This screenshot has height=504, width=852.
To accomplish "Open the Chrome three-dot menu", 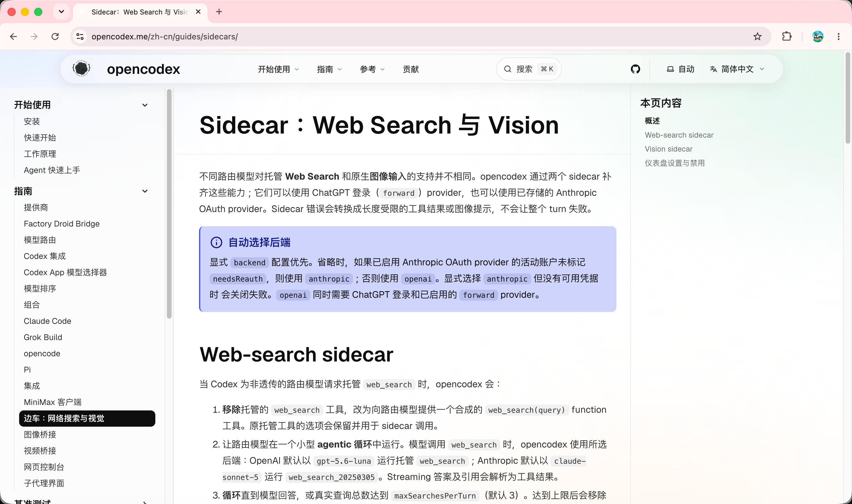I will click(x=838, y=36).
